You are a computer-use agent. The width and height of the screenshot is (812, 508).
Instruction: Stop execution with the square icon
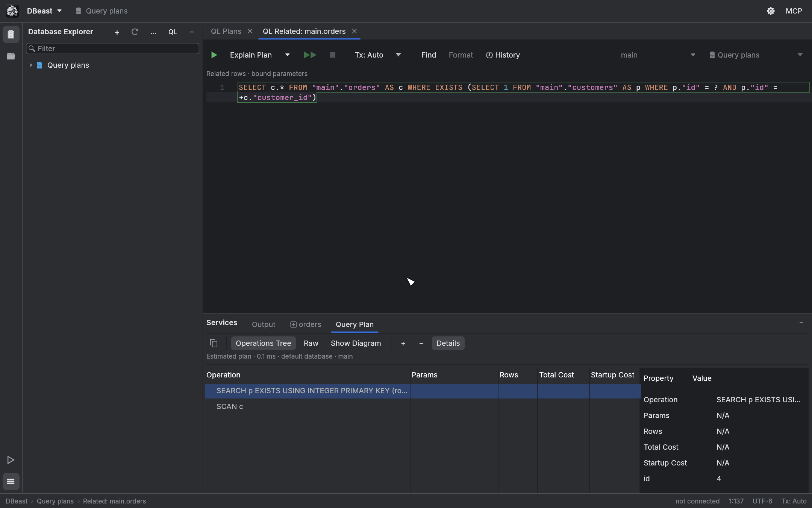coord(333,55)
